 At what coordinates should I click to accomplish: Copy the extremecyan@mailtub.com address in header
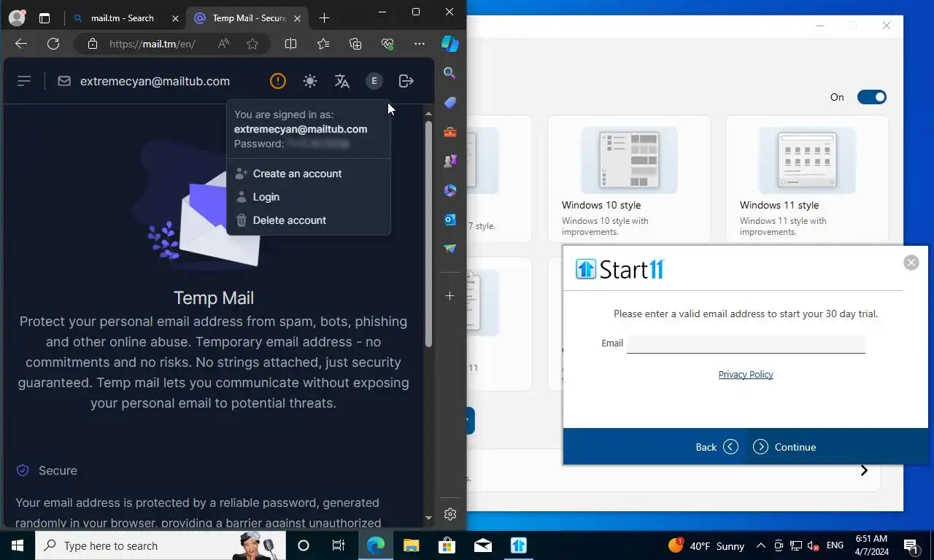pyautogui.click(x=155, y=81)
